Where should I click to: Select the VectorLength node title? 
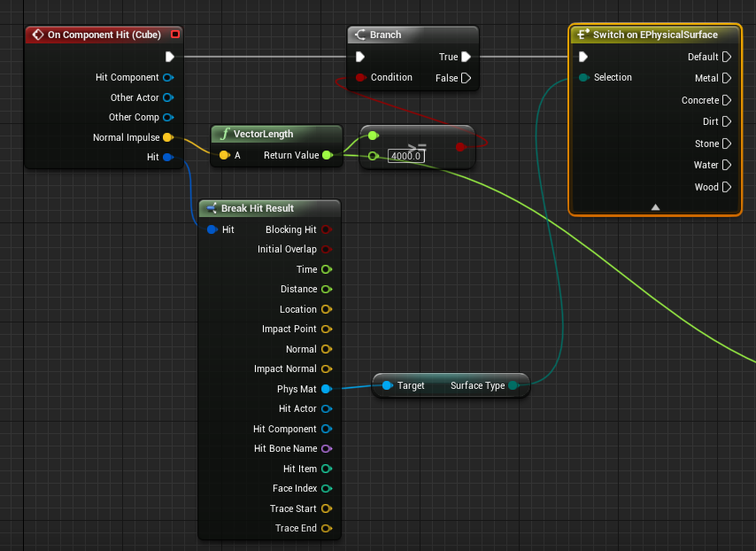[263, 134]
